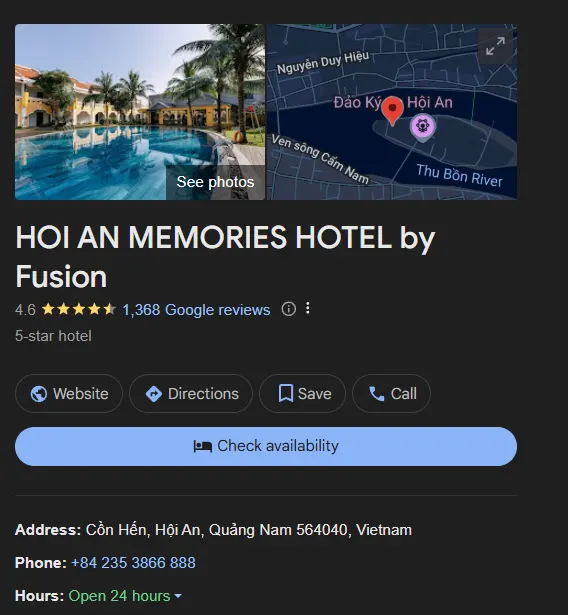Click the purple attraction marker on map
This screenshot has width=568, height=615.
(422, 127)
